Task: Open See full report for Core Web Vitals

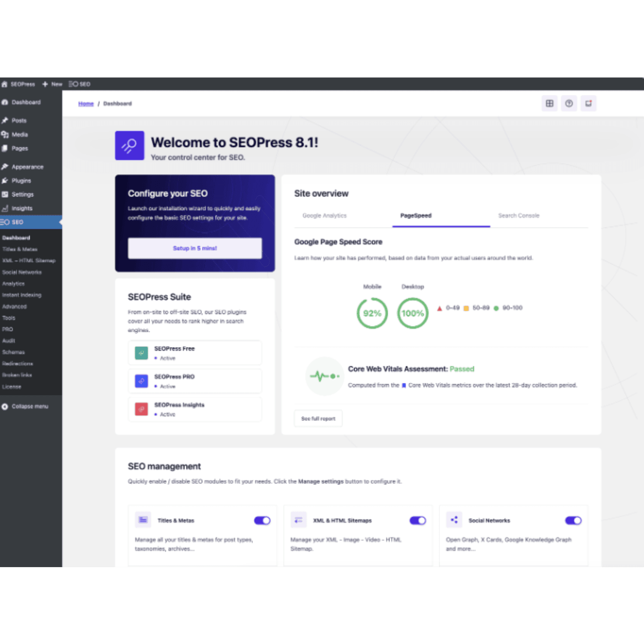Action: click(x=318, y=418)
